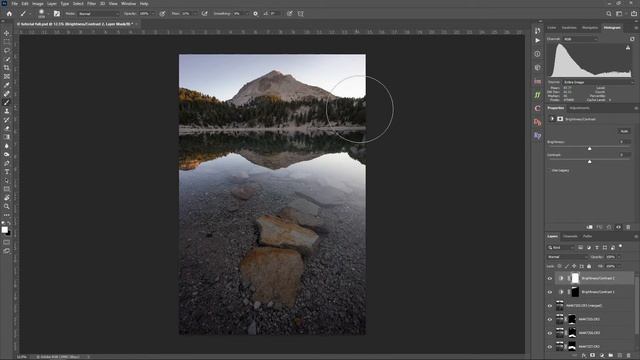Viewport: 640px width, 360px height.
Task: Create a new group folder
Action: coord(611,356)
